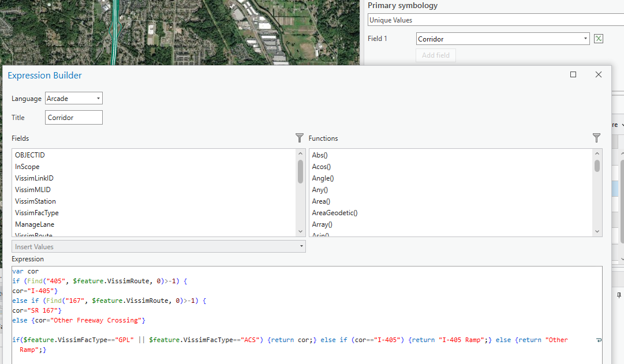Select the VissimFacType field
This screenshot has width=624, height=364.
36,213
